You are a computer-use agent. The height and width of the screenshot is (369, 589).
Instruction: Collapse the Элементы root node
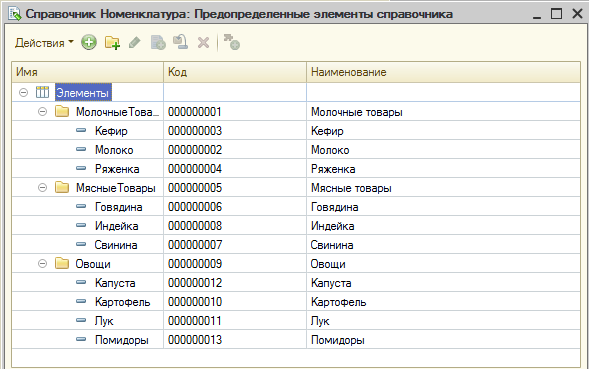point(24,92)
